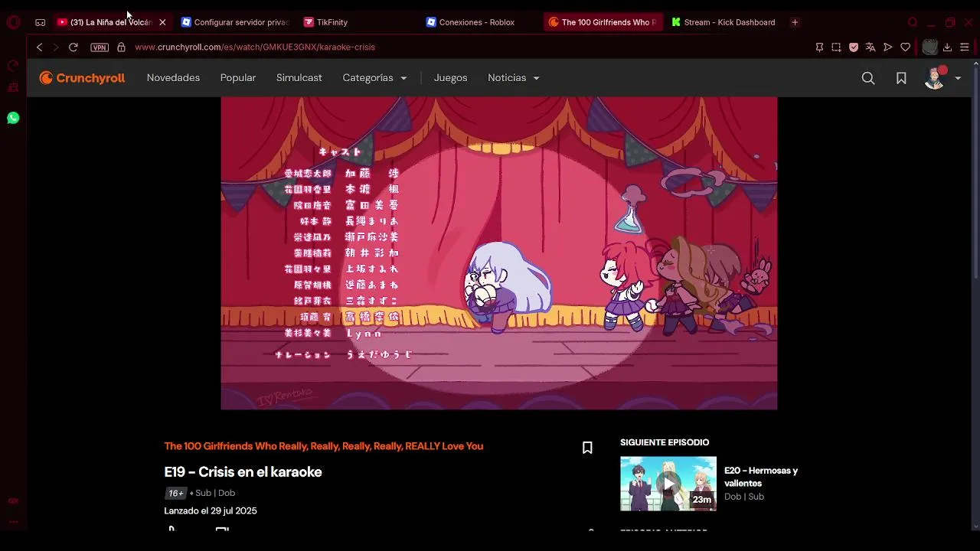Viewport: 980px width, 551px height.
Task: Open Novedades in Crunchyroll navigation
Action: (173, 78)
